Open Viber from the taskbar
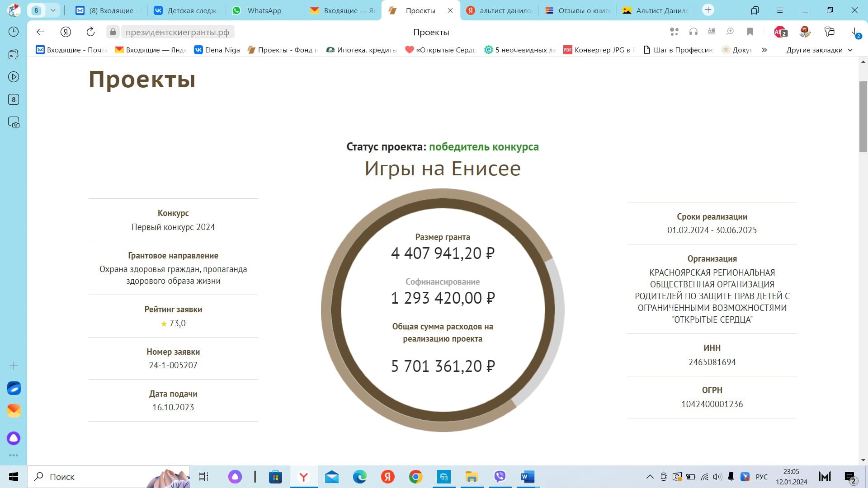Viewport: 868px width, 488px height. (500, 477)
